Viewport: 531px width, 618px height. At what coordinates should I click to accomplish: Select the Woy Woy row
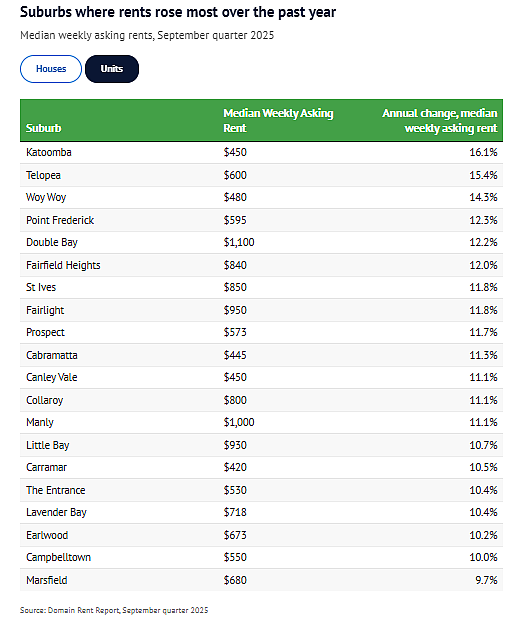(261, 197)
